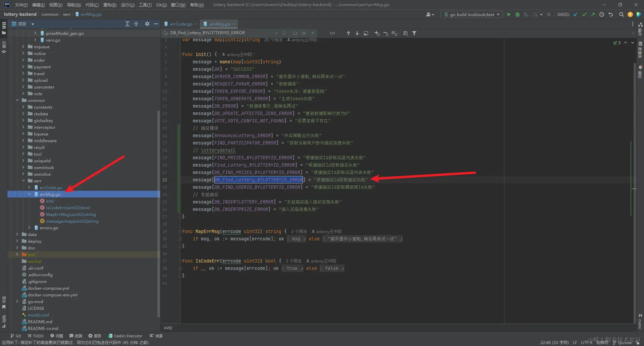
Task: Open the Git(G) menu
Action: pyautogui.click(x=161, y=5)
